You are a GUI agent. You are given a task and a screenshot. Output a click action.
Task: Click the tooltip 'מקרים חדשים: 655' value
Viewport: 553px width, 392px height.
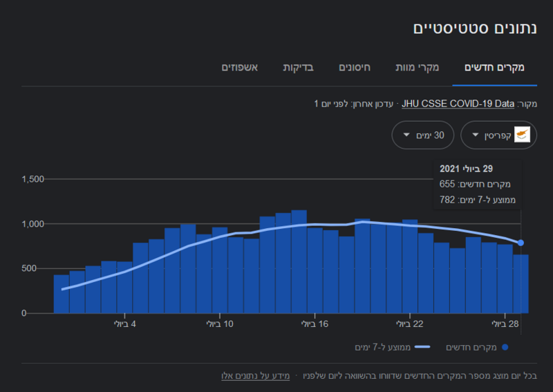coord(475,184)
